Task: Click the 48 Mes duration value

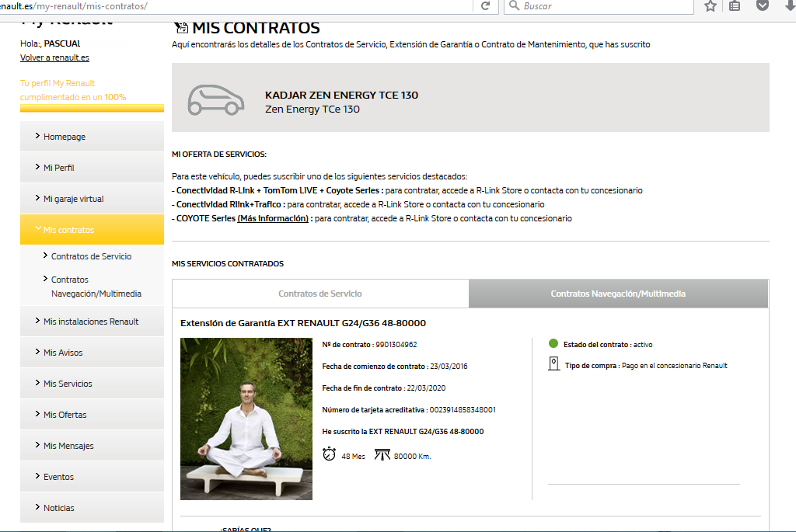Action: (354, 457)
